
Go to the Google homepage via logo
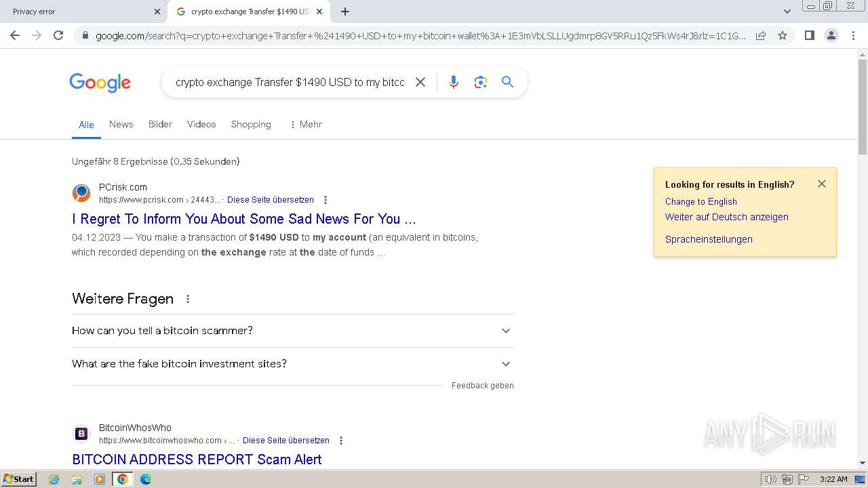(100, 83)
